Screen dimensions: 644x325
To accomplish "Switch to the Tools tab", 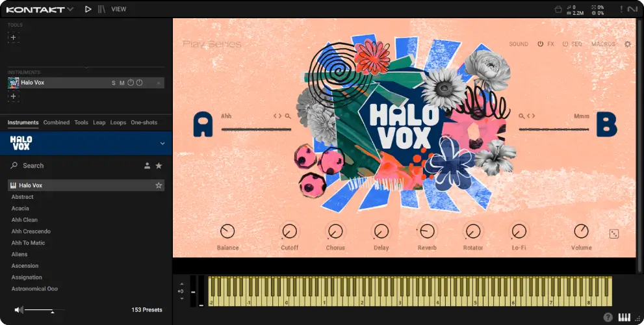I will tap(81, 122).
